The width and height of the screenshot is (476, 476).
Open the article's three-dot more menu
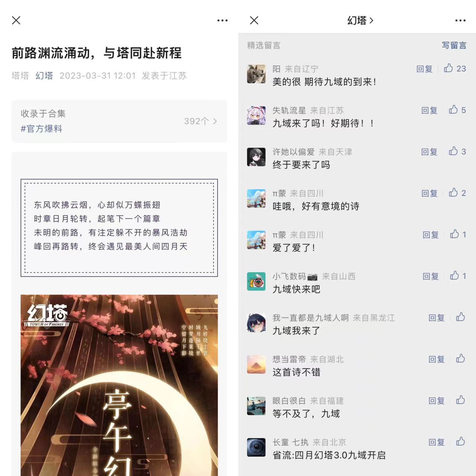pos(222,20)
